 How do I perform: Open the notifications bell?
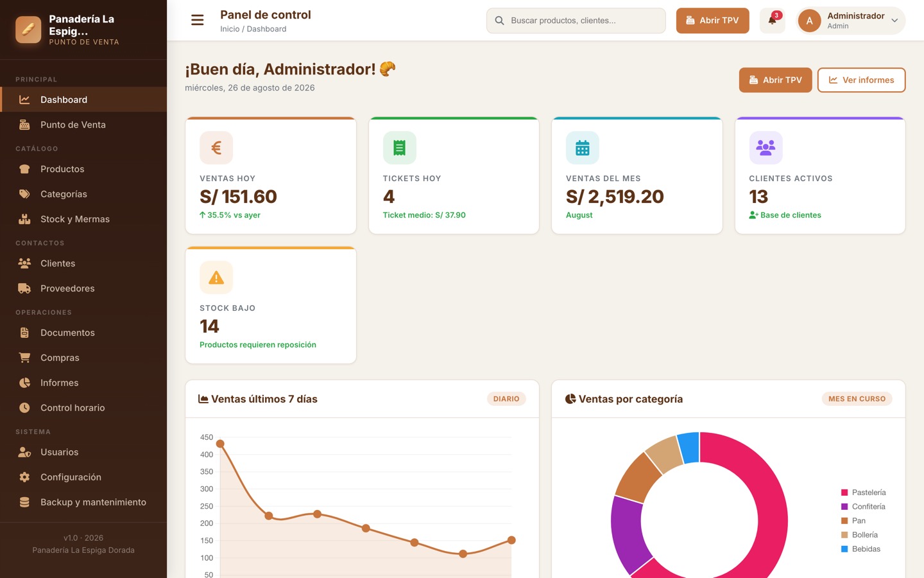(x=772, y=21)
